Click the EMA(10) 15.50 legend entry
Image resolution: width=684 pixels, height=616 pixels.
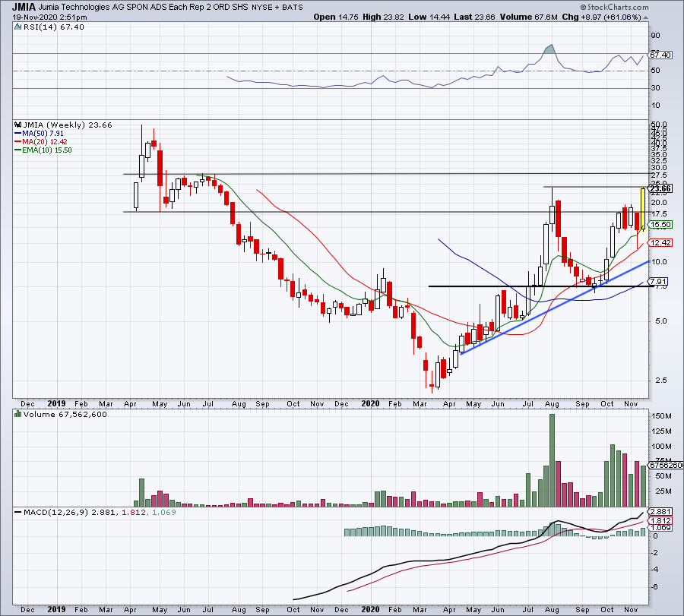(47, 150)
